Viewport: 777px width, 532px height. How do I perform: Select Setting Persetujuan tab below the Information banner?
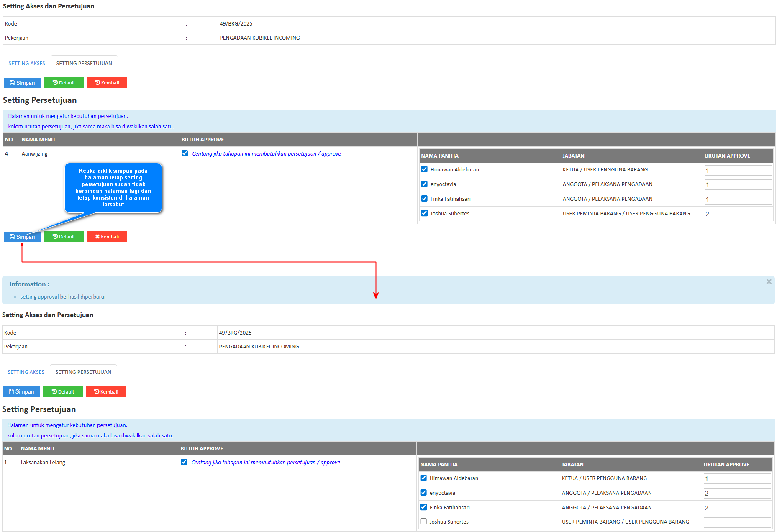83,372
